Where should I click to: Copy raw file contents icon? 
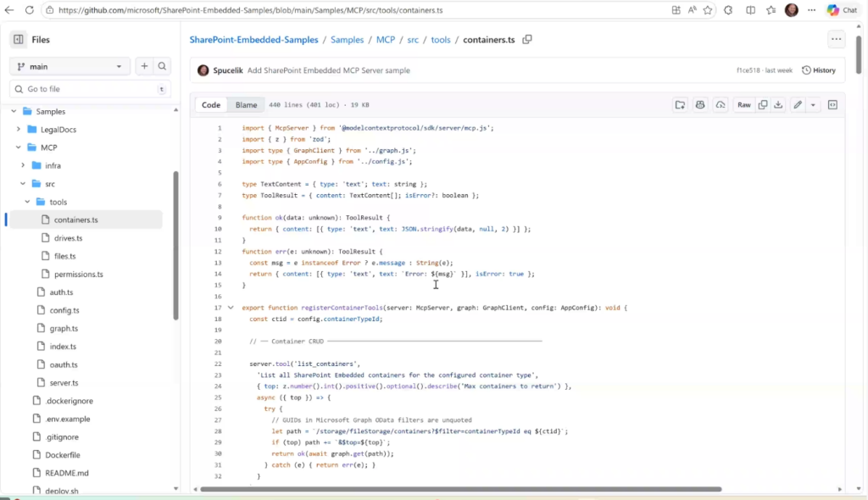pyautogui.click(x=763, y=105)
